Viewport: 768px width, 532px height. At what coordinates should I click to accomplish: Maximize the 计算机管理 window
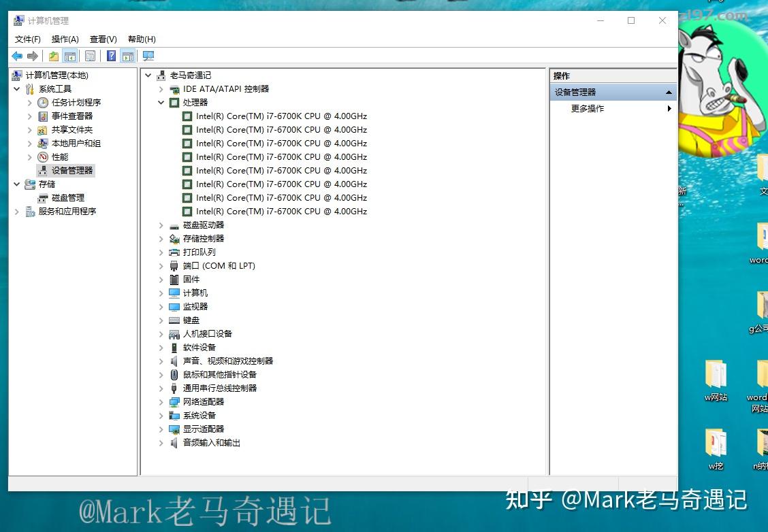(x=631, y=20)
